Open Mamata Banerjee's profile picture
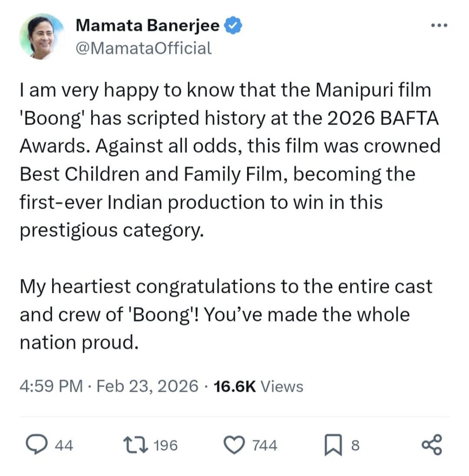Screen dimensions: 469x476 pyautogui.click(x=41, y=37)
